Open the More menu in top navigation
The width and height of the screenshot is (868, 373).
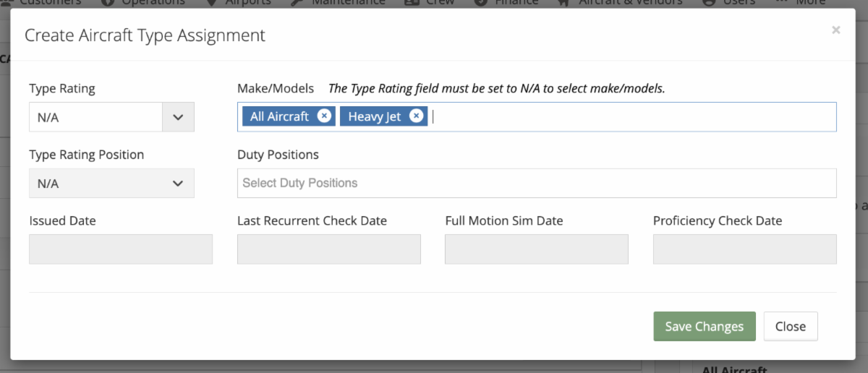(801, 2)
